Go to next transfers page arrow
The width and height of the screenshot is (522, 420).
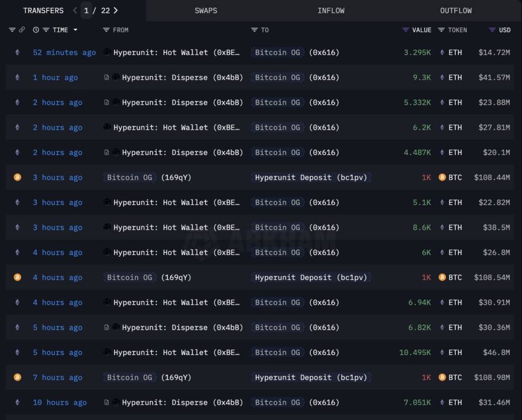coord(116,10)
